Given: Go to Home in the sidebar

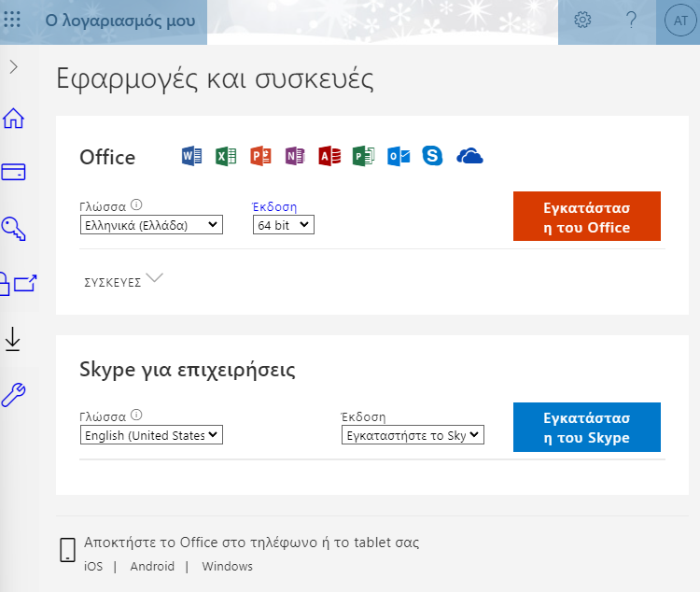Looking at the screenshot, I should [x=14, y=119].
